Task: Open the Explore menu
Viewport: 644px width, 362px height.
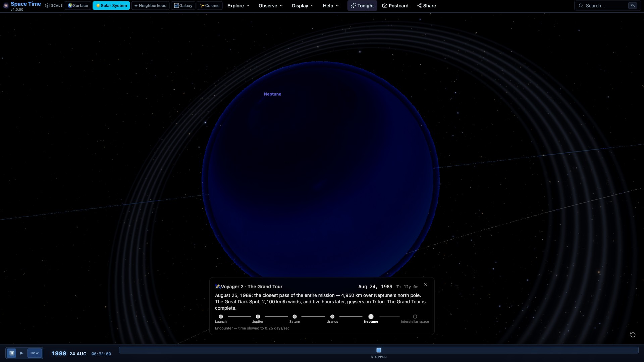Action: tap(238, 6)
